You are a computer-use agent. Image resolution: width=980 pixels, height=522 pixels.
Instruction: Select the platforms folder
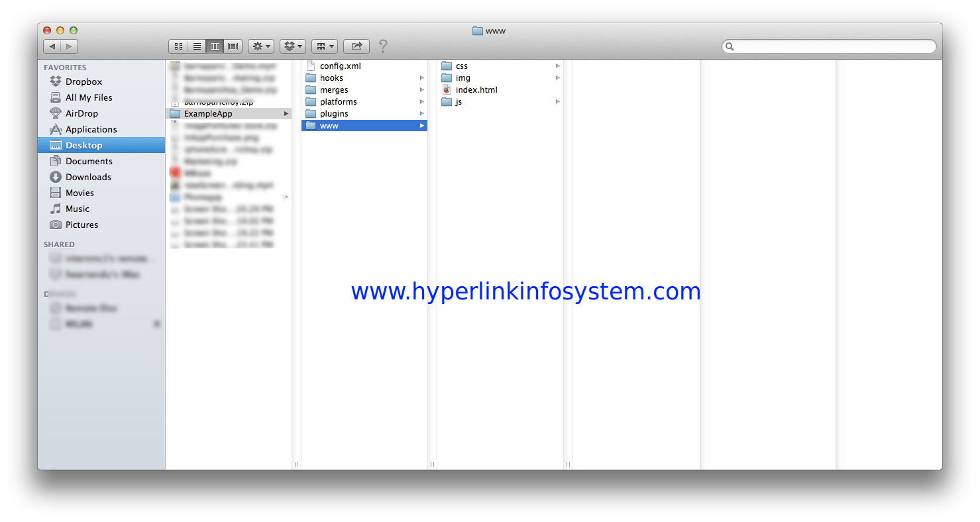(364, 102)
